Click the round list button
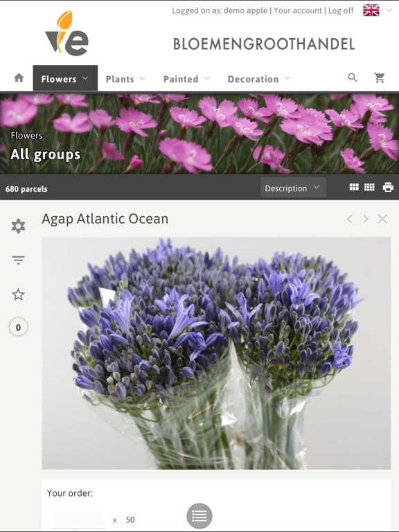 pos(199,515)
